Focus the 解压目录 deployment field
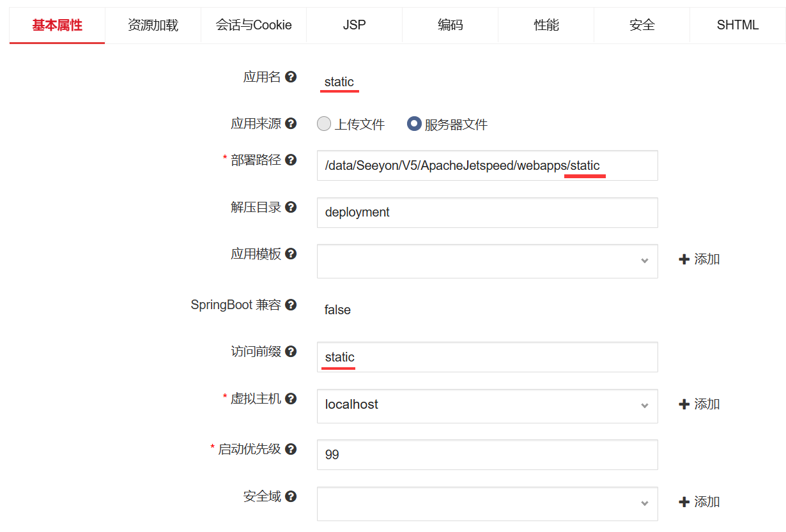786x532 pixels. coord(487,213)
